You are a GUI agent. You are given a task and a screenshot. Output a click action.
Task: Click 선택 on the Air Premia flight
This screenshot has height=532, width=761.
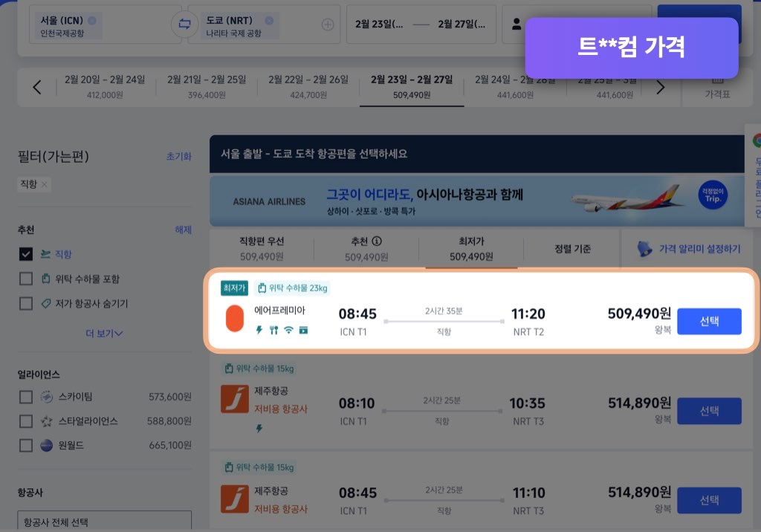click(x=709, y=321)
